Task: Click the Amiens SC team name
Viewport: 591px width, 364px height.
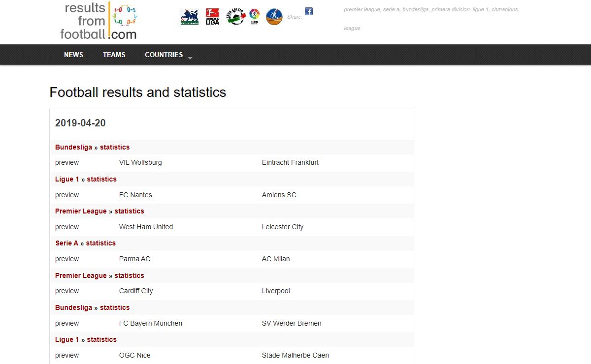Action: point(279,195)
